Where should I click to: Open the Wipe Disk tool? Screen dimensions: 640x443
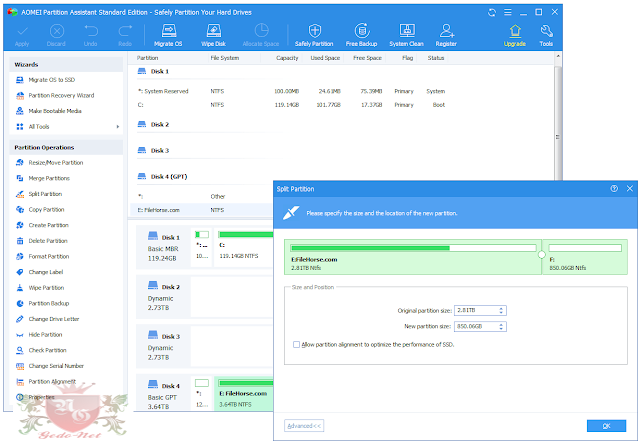click(x=213, y=35)
